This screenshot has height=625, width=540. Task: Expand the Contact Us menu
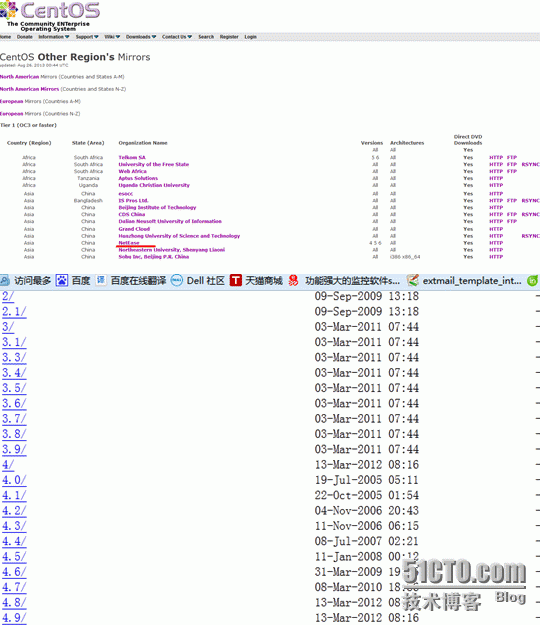tap(177, 37)
